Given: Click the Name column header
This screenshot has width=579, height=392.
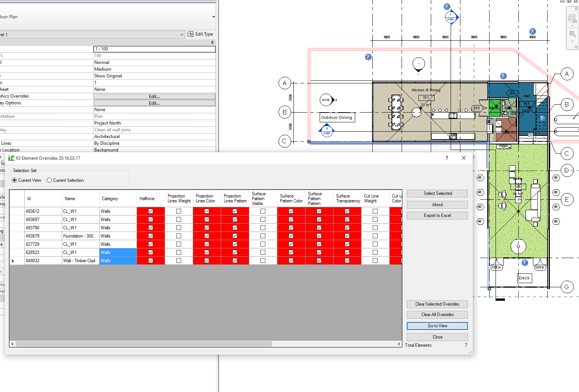Looking at the screenshot, I should click(80, 199).
